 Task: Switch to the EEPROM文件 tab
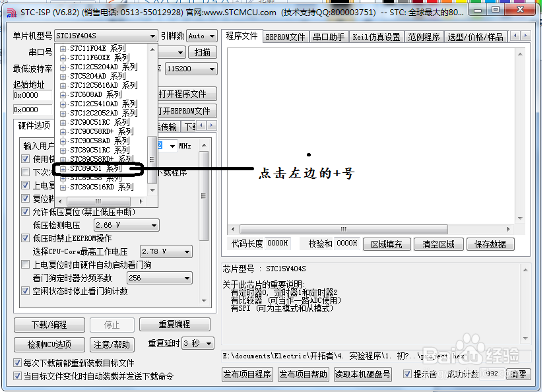click(x=285, y=37)
